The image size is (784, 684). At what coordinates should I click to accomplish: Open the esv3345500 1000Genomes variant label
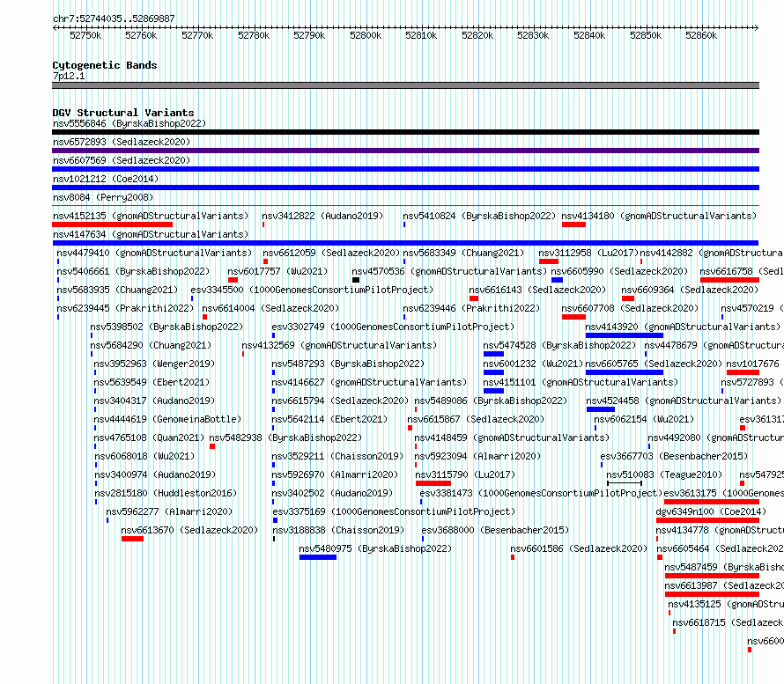(312, 290)
